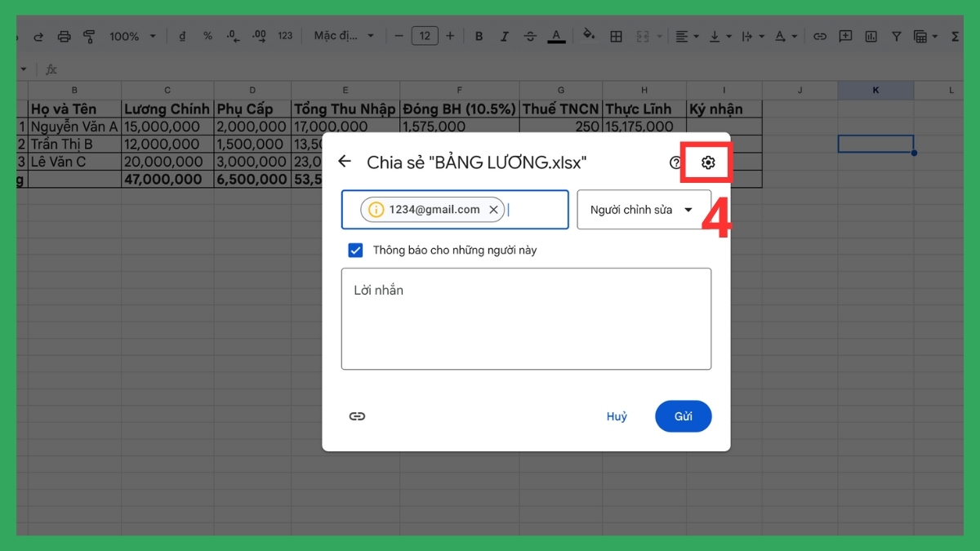The width and height of the screenshot is (980, 551).
Task: Click the Gửi button to send invitation
Action: (683, 416)
